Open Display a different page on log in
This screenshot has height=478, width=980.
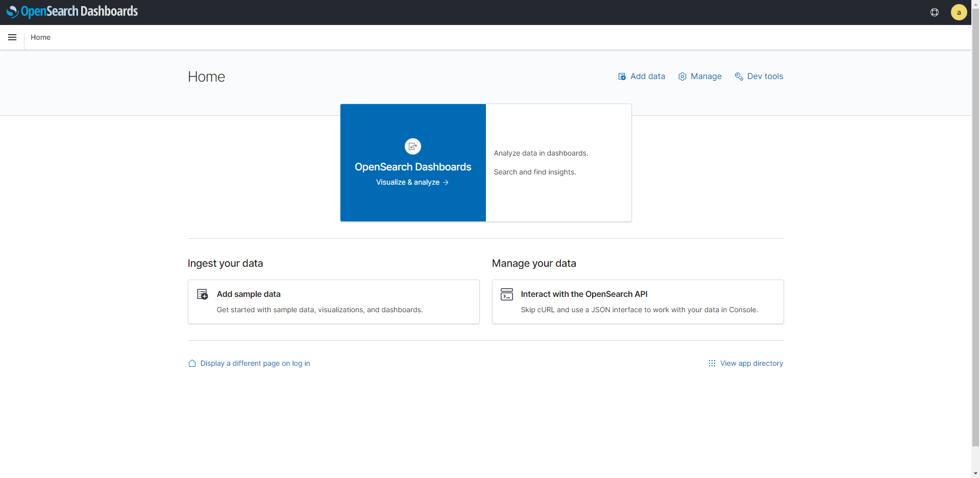click(x=255, y=363)
